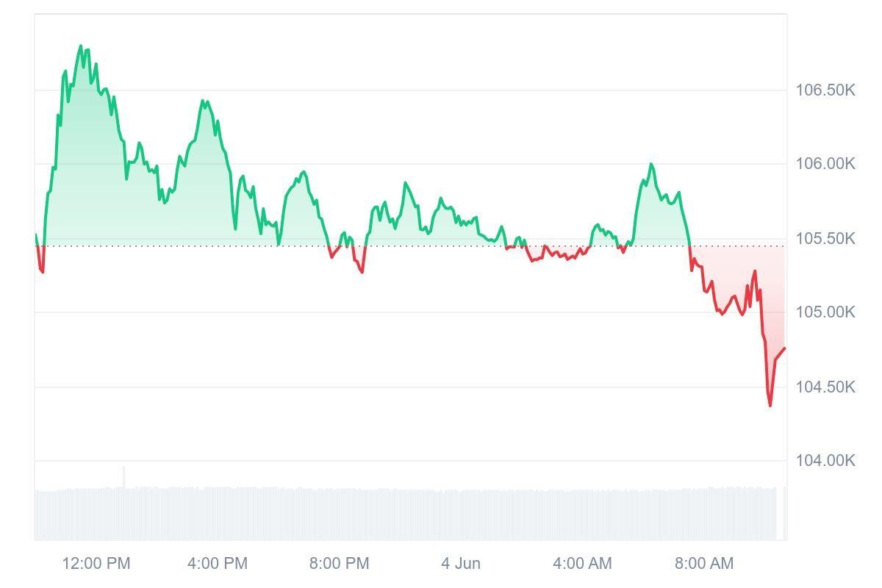882x588 pixels.
Task: Click the highest green peak of the chart
Action: (x=81, y=46)
